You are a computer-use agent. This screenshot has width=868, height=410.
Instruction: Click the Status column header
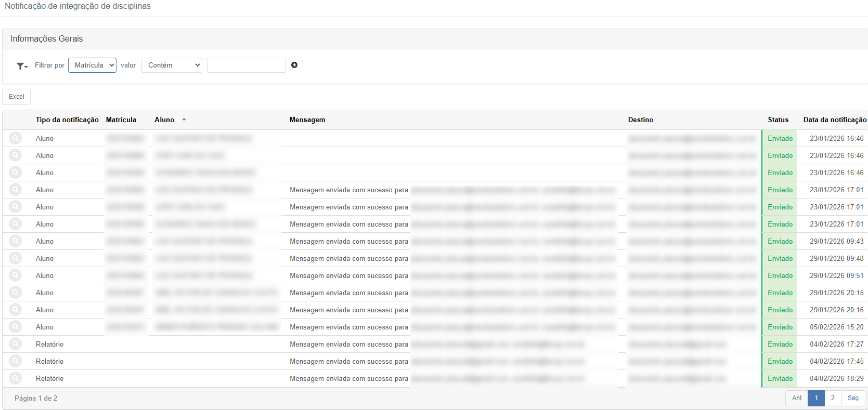(778, 120)
